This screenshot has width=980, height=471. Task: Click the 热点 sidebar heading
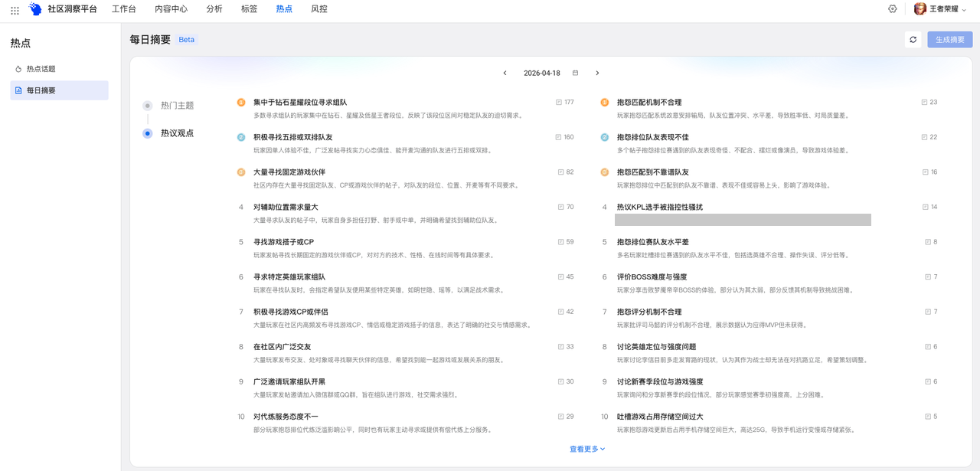point(21,44)
